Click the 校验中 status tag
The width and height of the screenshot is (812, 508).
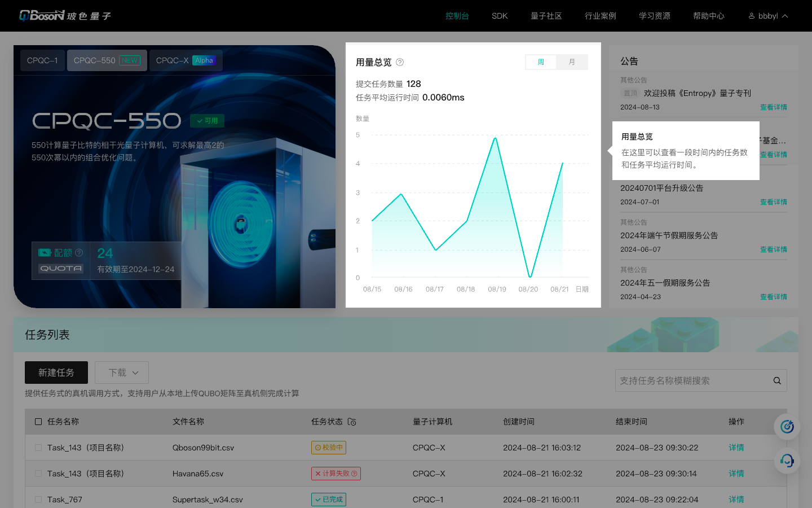(x=329, y=448)
